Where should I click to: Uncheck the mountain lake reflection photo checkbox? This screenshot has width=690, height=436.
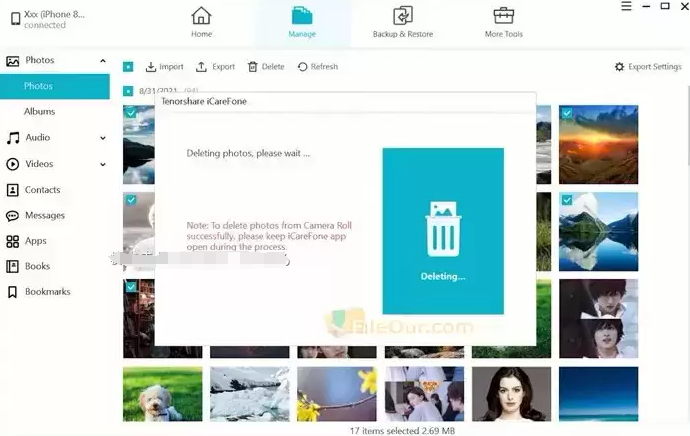tap(567, 200)
